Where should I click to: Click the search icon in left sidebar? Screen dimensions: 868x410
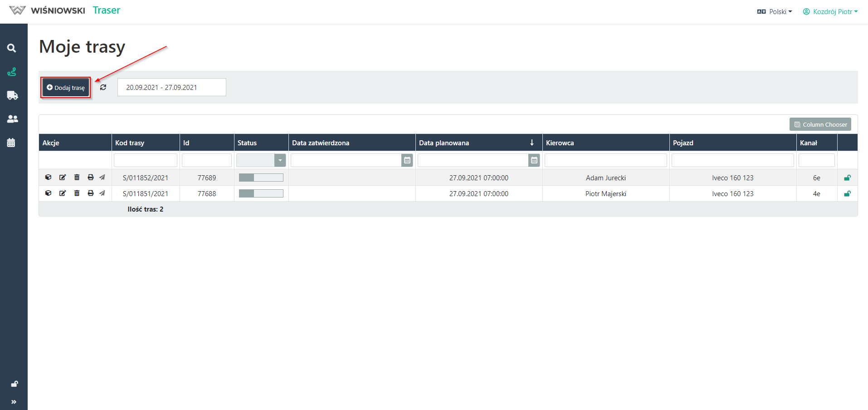[12, 48]
